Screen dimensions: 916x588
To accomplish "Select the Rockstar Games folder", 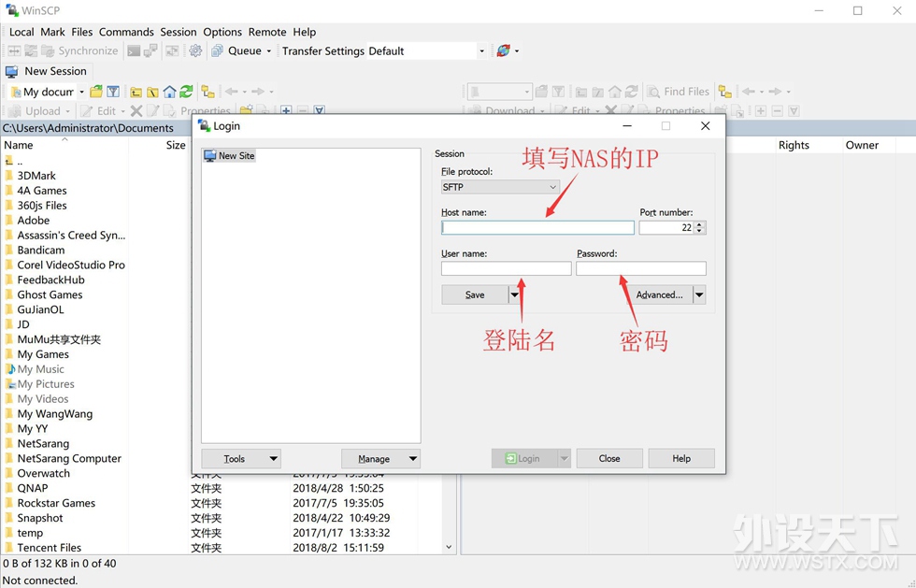I will (56, 503).
